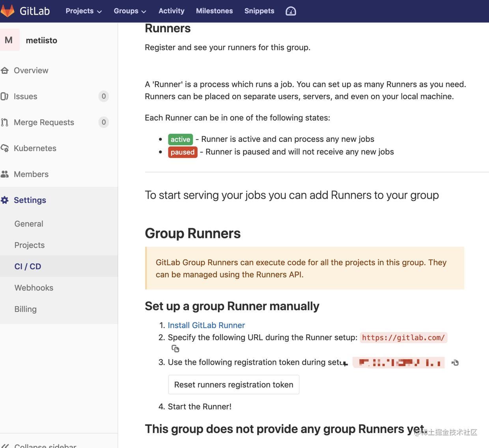The width and height of the screenshot is (489, 448).
Task: Select Milestones in the top navigation
Action: click(x=214, y=11)
